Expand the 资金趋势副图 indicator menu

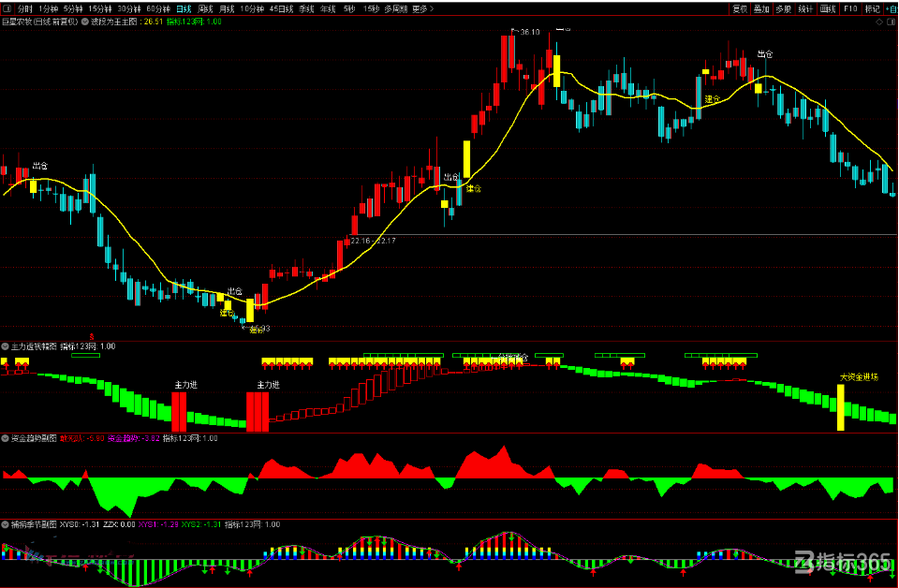pos(6,438)
